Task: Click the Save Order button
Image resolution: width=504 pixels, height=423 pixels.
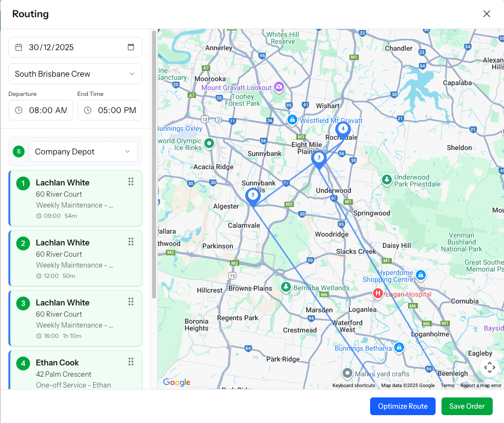Action: [467, 406]
